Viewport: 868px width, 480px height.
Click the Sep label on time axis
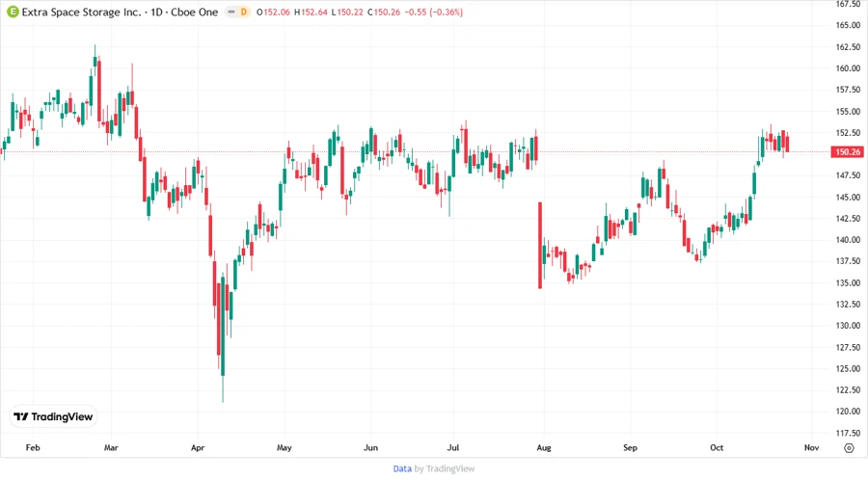point(630,448)
